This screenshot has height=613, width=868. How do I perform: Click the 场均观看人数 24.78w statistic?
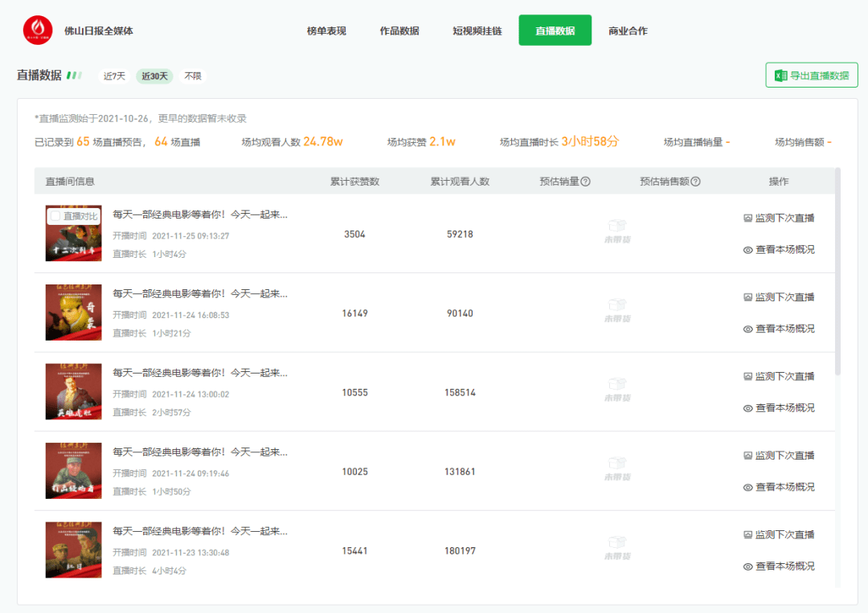pyautogui.click(x=293, y=142)
